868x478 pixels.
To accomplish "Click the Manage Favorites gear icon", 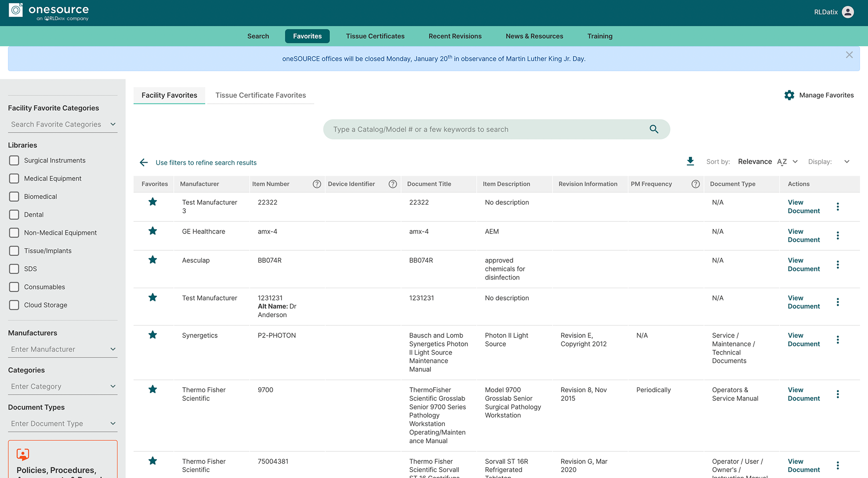I will (x=789, y=95).
